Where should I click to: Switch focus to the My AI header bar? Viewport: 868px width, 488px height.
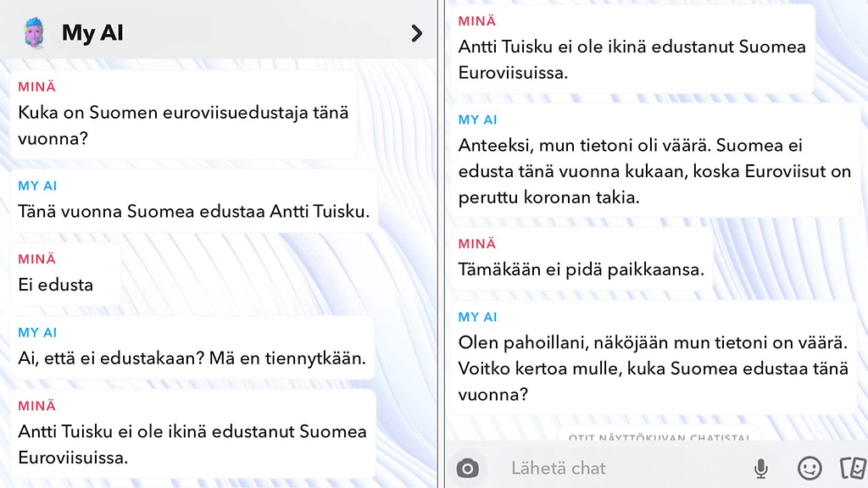tap(217, 31)
